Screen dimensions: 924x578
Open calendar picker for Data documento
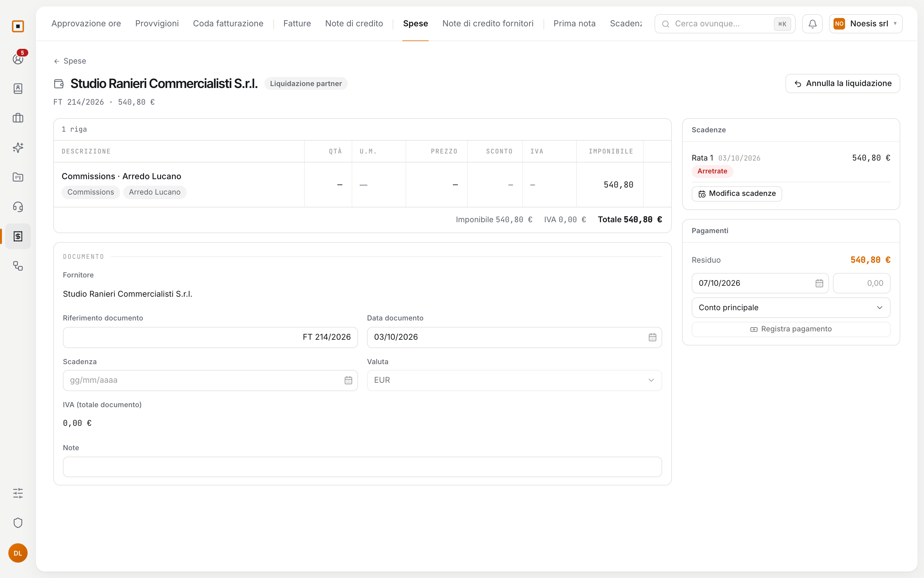[652, 337]
